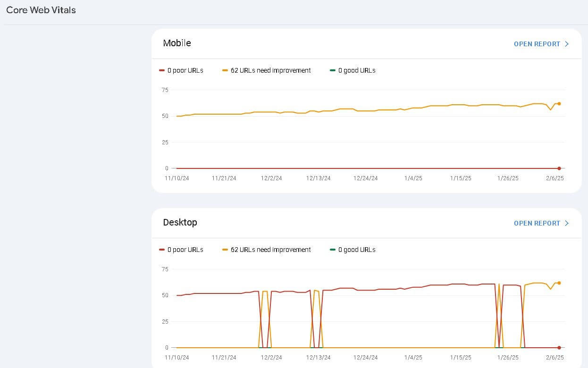The height and width of the screenshot is (368, 588).
Task: Click the red endpoint dot on the Desktop chart
Action: [x=559, y=348]
